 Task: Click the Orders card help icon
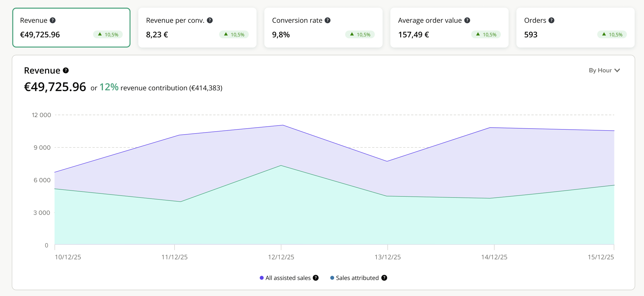[552, 21]
